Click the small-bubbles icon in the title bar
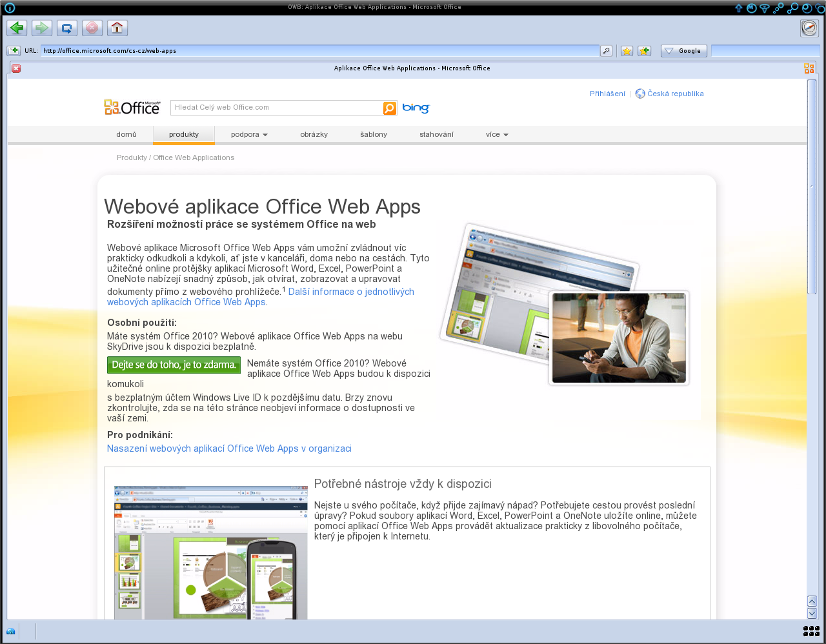 coord(779,8)
